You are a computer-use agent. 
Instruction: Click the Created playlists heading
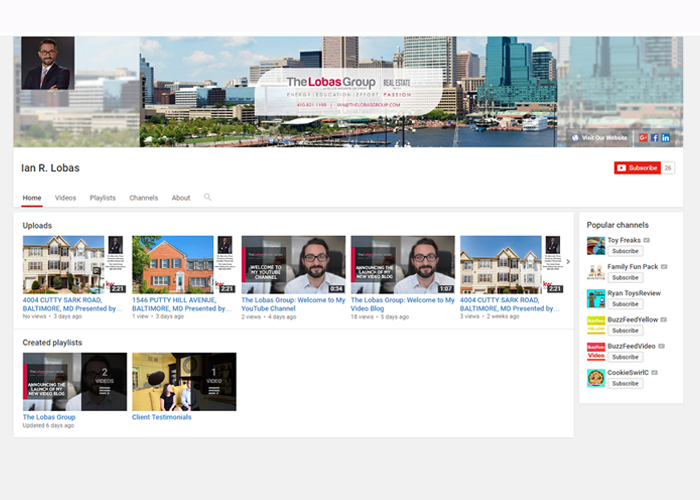(x=52, y=342)
